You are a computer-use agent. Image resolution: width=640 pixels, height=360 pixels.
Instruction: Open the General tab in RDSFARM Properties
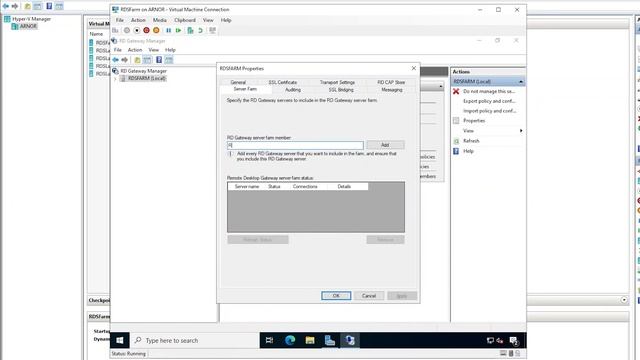(x=238, y=82)
